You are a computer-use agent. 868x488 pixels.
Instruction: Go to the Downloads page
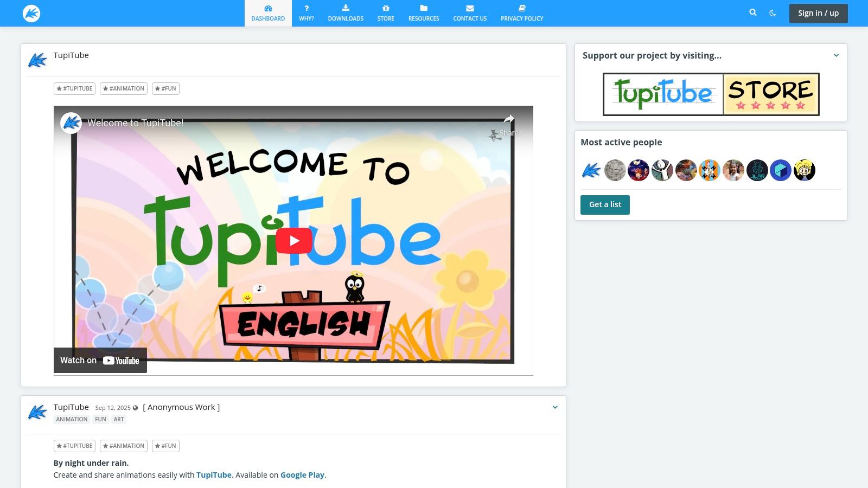point(346,13)
